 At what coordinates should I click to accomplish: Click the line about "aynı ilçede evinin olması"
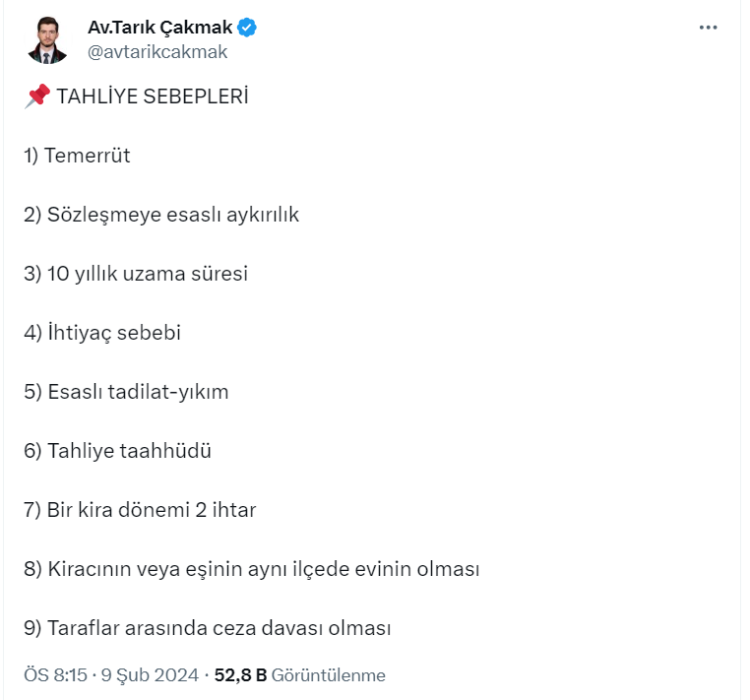pos(251,569)
